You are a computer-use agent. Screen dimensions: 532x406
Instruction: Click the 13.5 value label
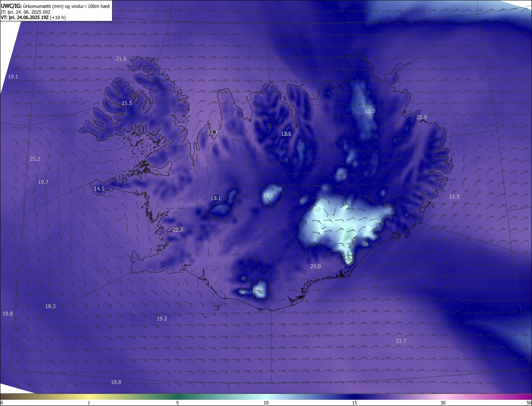point(286,134)
